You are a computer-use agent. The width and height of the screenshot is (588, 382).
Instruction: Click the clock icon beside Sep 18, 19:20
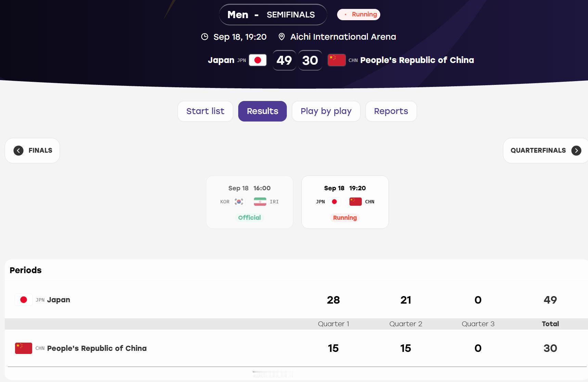205,37
